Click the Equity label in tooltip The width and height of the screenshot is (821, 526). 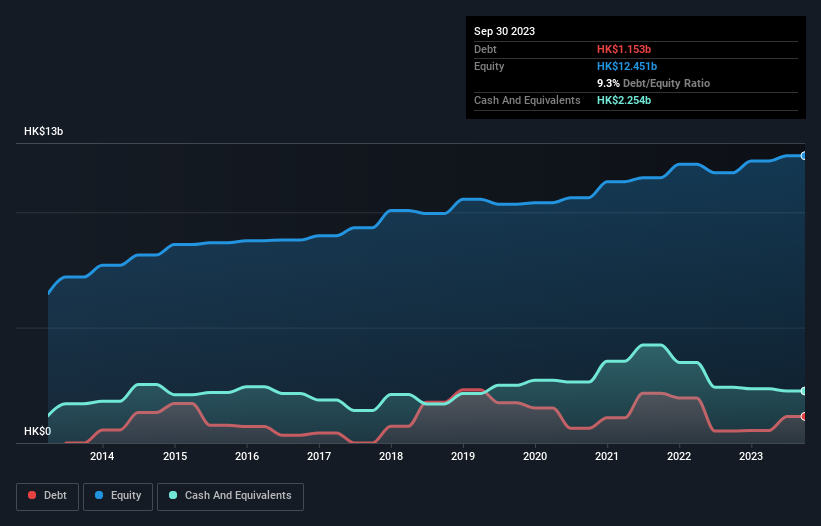point(489,66)
